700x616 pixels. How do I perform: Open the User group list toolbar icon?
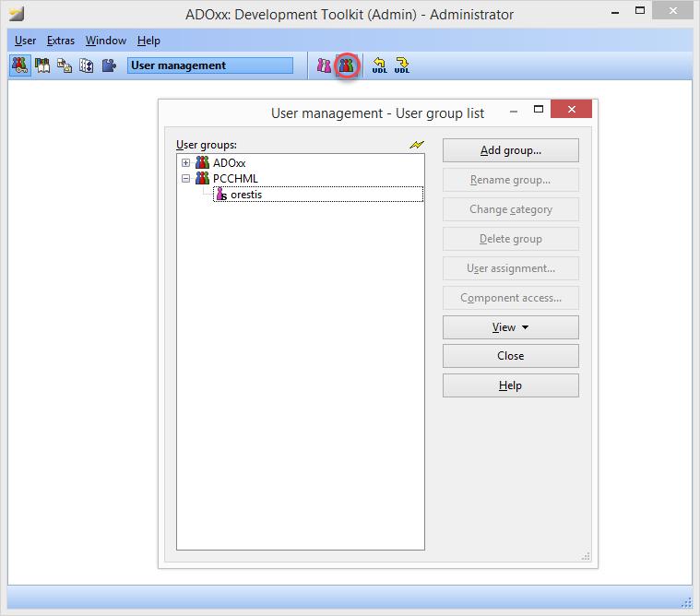(347, 65)
